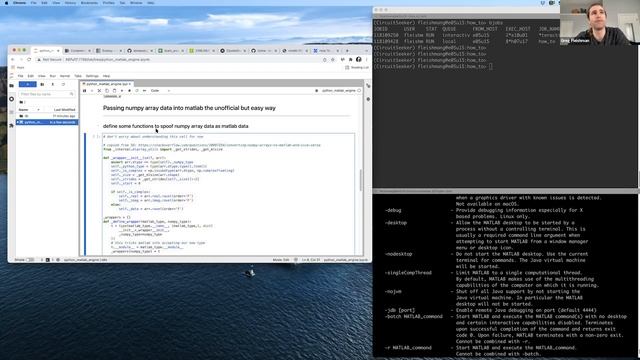Close the python_matlab_engine notebook tab
640x360 pixels.
point(130,84)
